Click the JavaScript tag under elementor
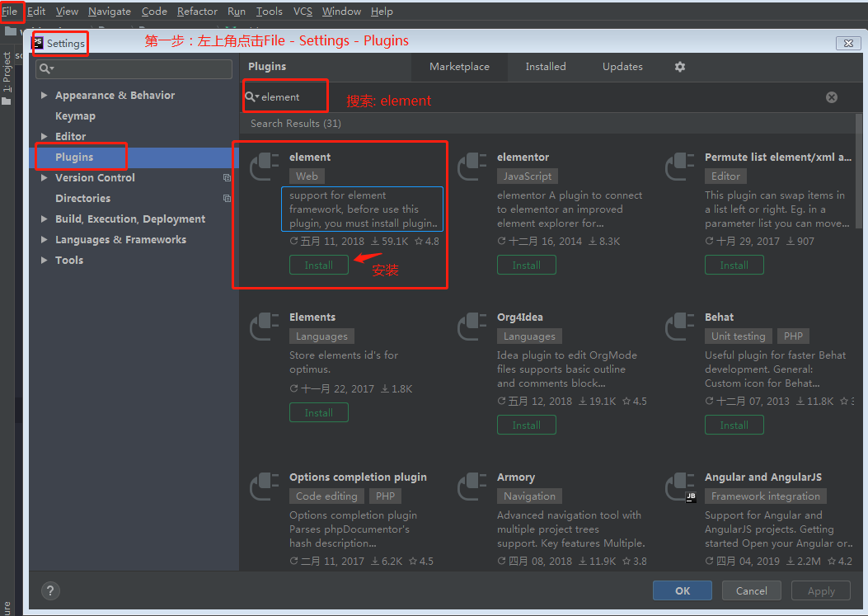This screenshot has width=868, height=616. pos(527,176)
